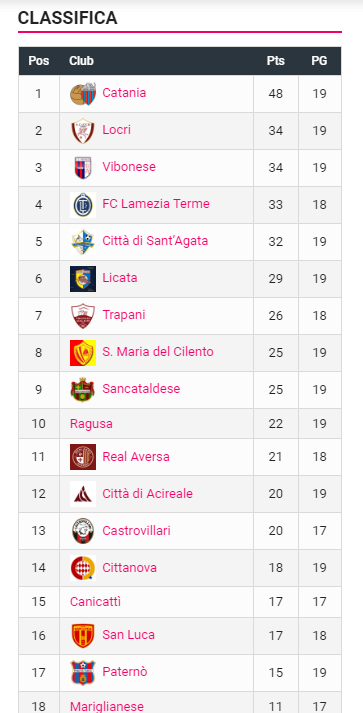Click the Pts column header
This screenshot has width=363, height=713.
276,61
